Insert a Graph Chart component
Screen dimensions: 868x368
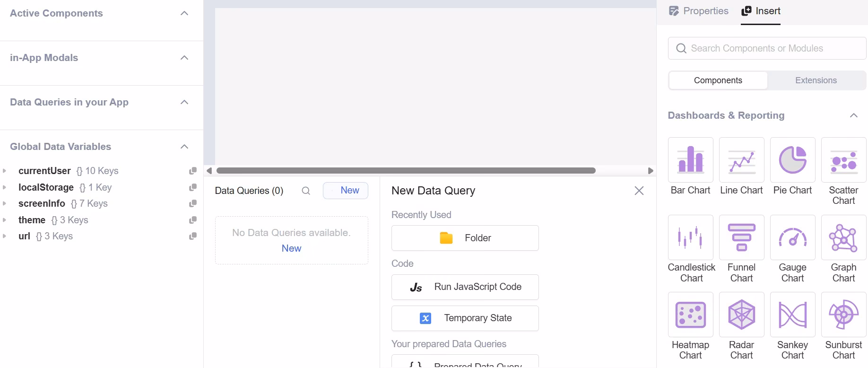(843, 237)
